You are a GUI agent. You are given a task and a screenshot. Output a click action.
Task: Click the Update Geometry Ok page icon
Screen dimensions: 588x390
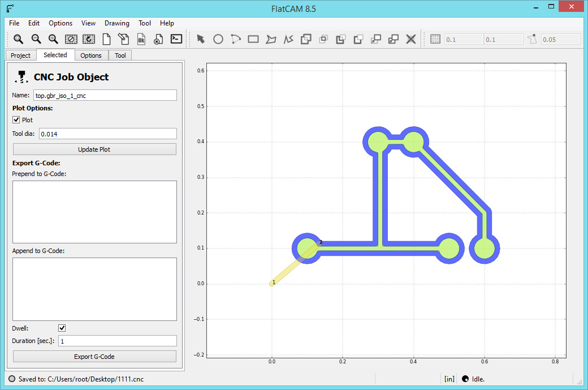141,39
